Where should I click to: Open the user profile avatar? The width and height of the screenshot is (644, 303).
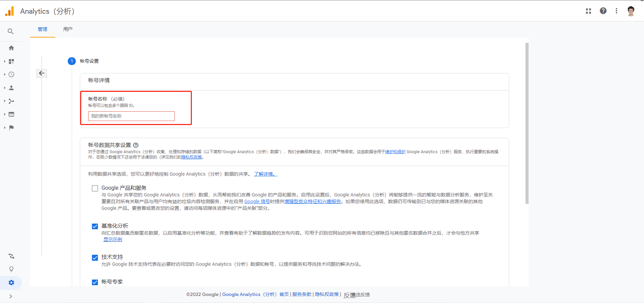(x=631, y=11)
